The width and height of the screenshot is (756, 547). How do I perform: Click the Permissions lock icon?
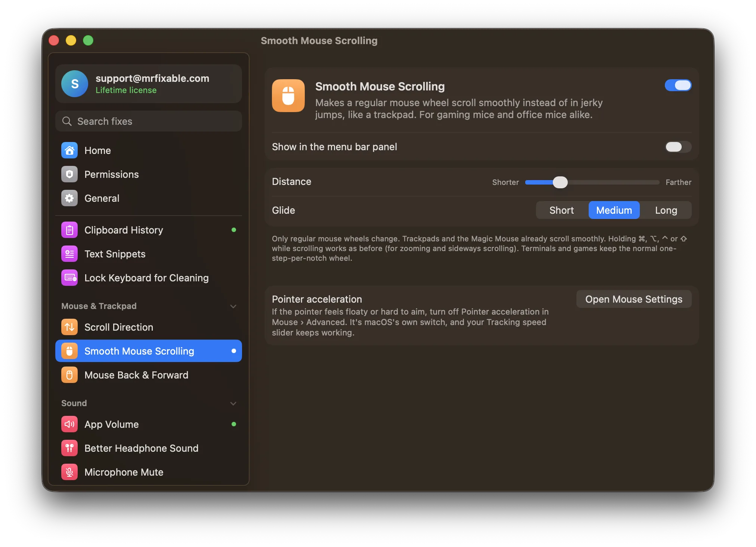click(x=69, y=174)
